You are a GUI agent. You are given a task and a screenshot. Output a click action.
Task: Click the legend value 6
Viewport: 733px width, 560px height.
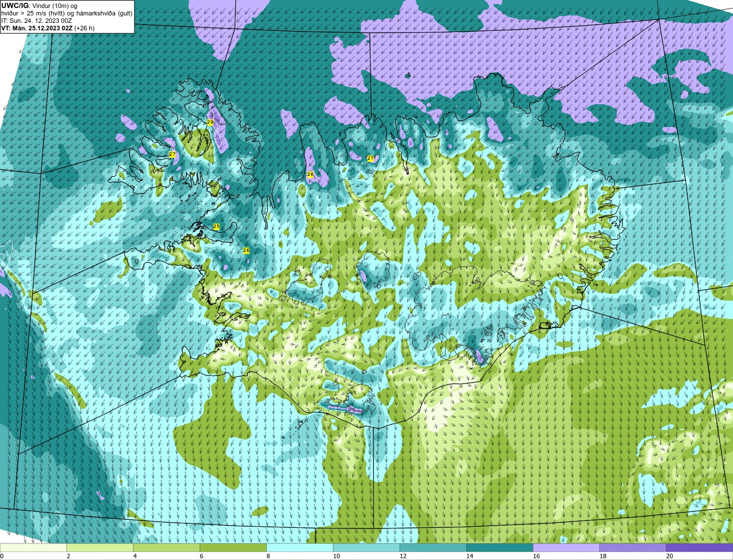(202, 556)
